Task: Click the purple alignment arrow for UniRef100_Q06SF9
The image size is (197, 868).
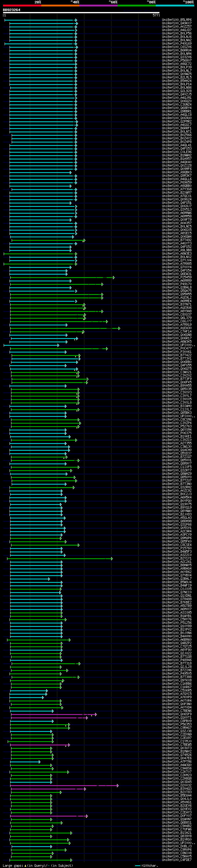Action: tap(54, 714)
